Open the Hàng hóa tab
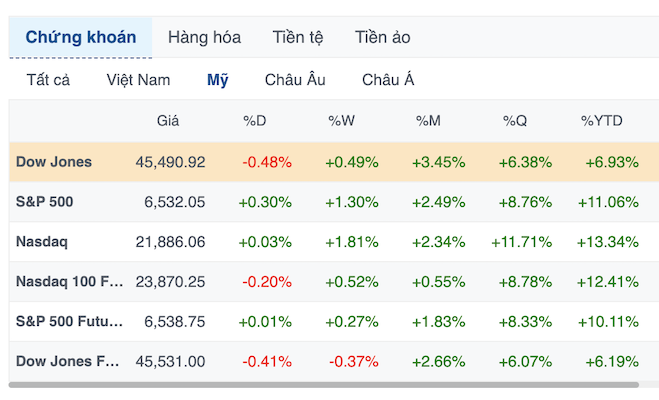Screen dimensions: 659x400 (204, 38)
